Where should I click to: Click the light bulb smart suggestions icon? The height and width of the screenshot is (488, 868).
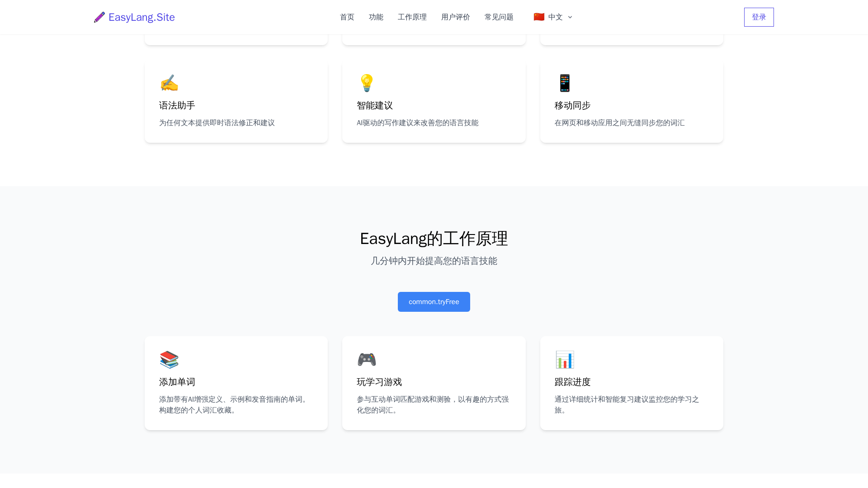(366, 83)
